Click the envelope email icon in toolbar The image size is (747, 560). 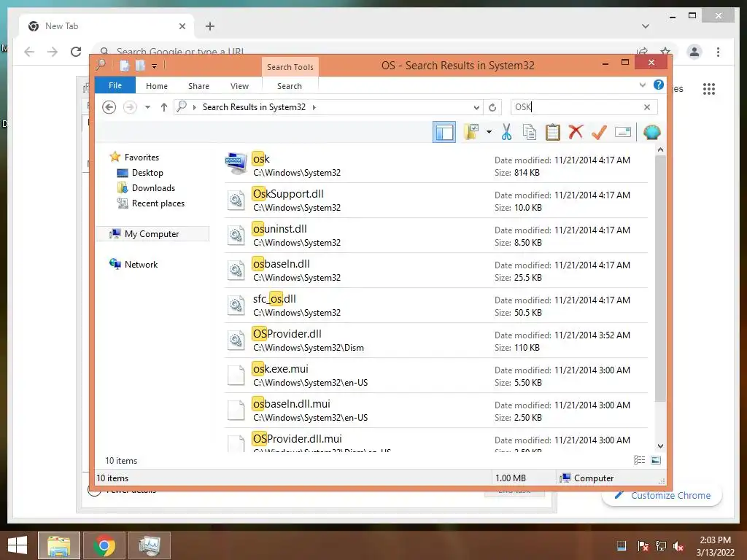coord(623,132)
